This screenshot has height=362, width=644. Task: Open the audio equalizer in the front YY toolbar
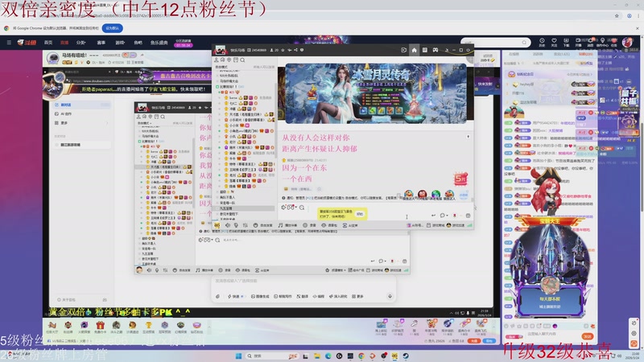coord(246,225)
